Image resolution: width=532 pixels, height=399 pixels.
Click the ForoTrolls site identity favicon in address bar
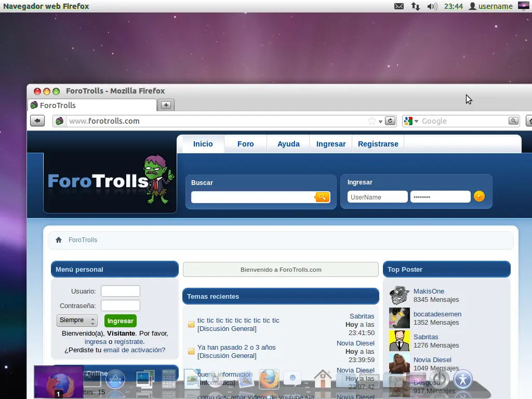click(60, 121)
